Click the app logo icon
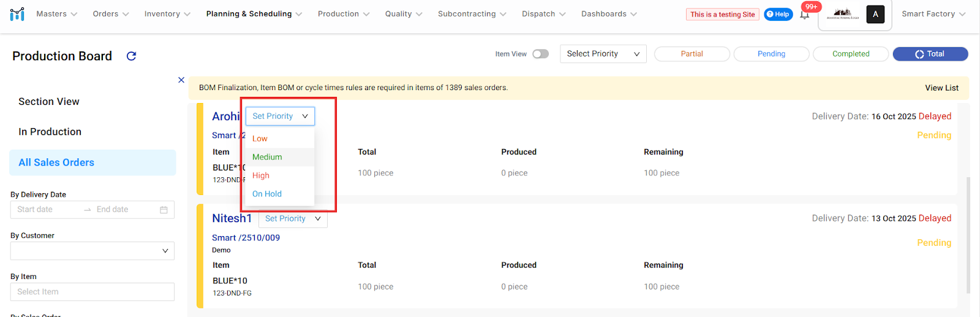 (17, 13)
